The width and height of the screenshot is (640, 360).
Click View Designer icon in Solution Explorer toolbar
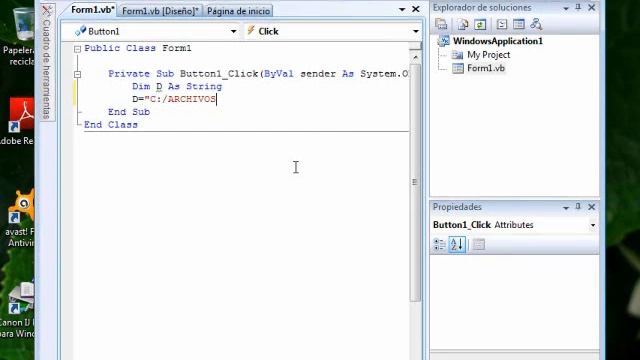coord(519,24)
